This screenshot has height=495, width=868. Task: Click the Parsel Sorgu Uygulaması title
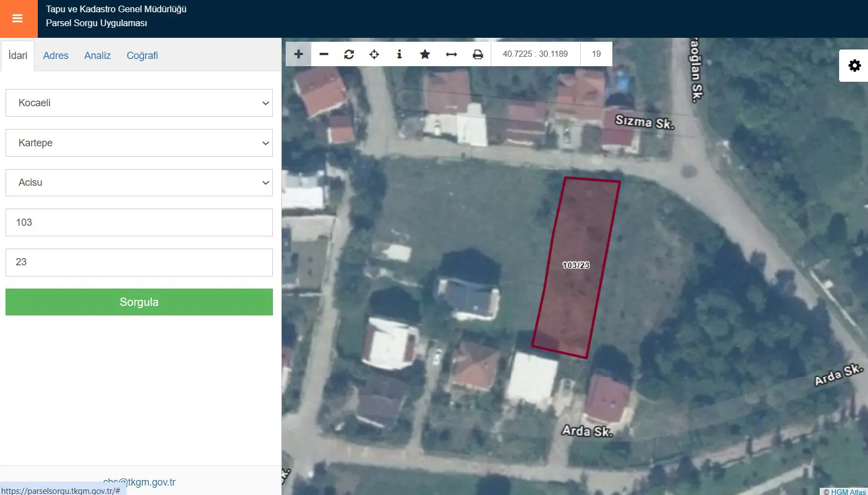click(x=97, y=23)
